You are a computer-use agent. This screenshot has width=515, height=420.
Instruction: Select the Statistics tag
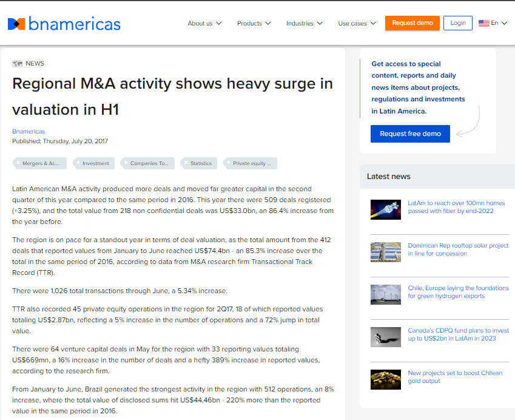pos(201,163)
